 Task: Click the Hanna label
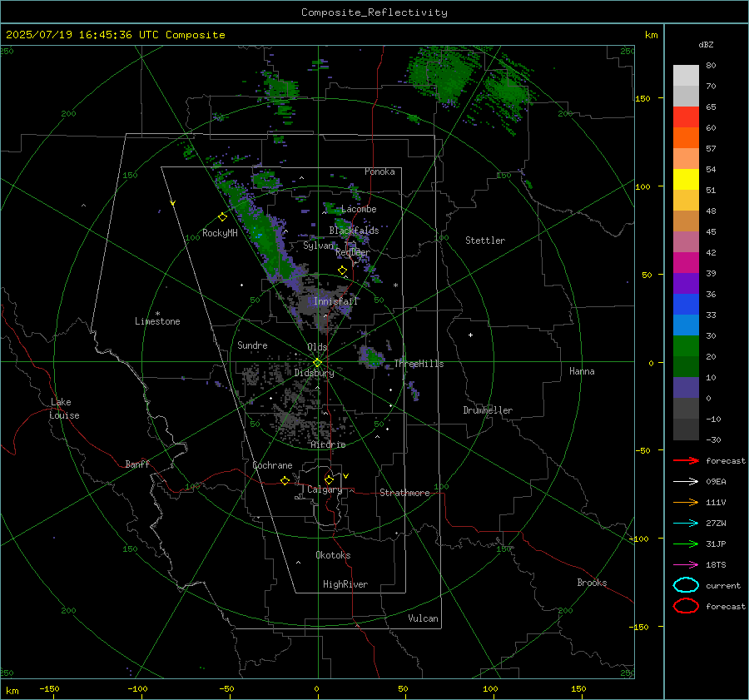coord(582,371)
